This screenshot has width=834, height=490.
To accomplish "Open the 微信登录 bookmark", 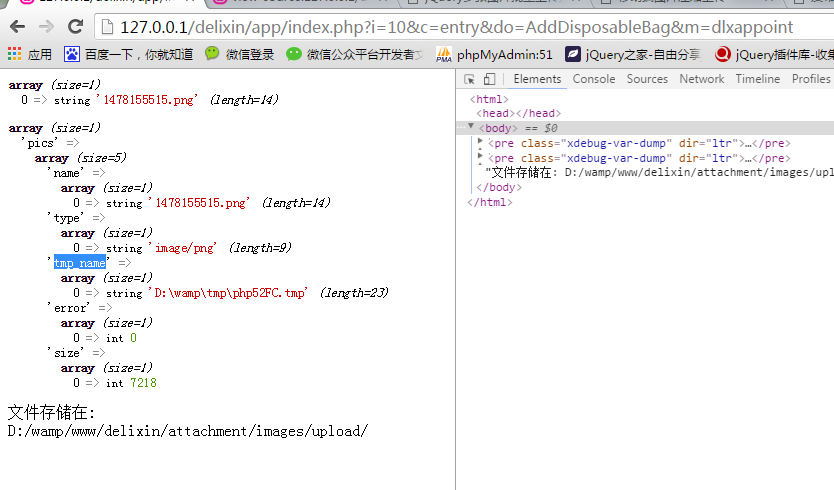I will click(x=239, y=54).
